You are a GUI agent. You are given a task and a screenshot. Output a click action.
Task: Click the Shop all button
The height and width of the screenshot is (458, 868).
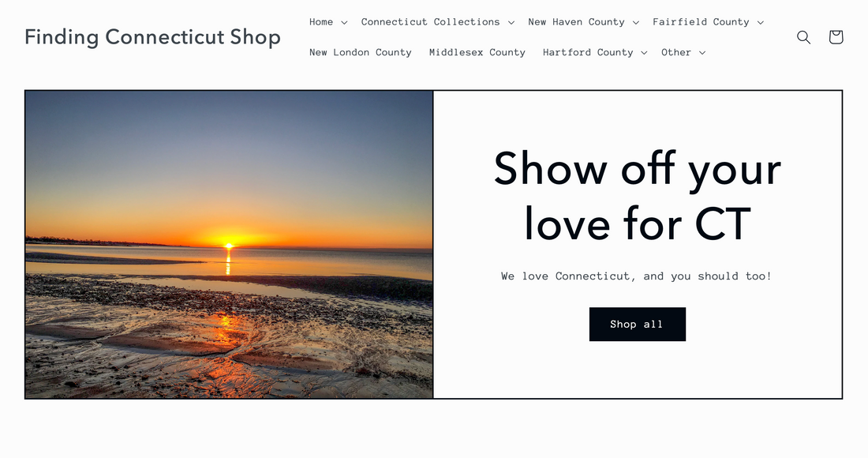(x=637, y=325)
